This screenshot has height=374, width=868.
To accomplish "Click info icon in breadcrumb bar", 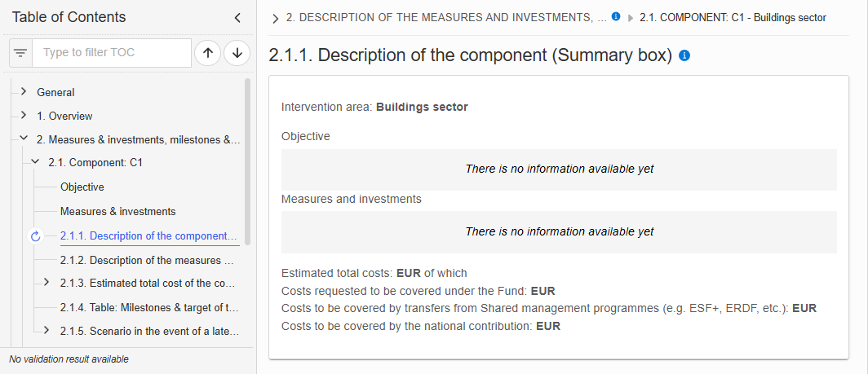I will point(616,16).
